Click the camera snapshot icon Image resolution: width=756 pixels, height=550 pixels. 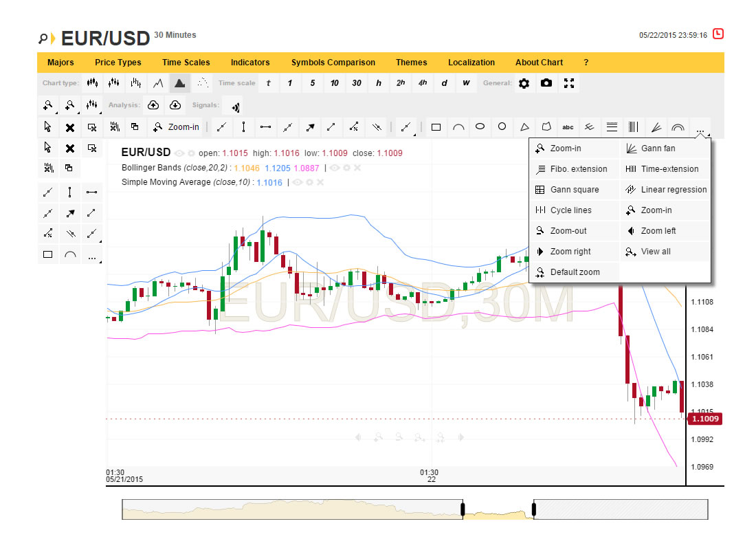tap(546, 83)
